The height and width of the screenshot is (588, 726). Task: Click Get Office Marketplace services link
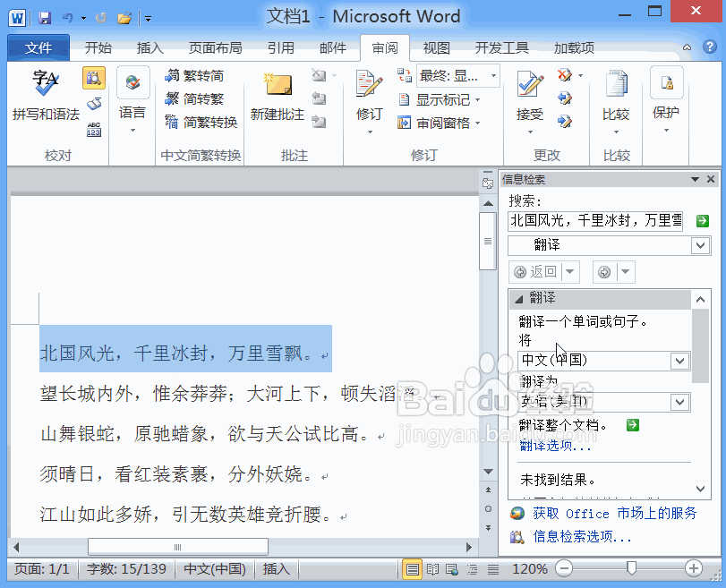click(614, 513)
